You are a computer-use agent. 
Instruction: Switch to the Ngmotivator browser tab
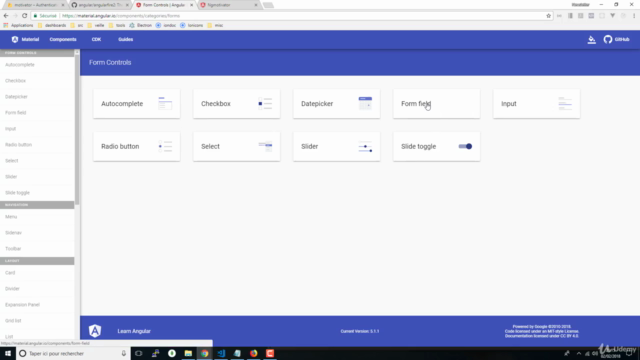click(x=229, y=5)
